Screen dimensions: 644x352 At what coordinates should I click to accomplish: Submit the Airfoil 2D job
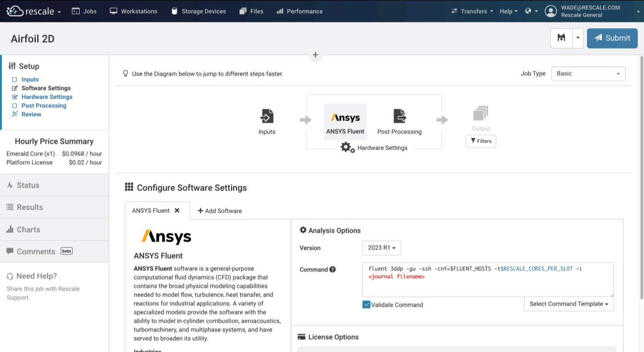612,38
